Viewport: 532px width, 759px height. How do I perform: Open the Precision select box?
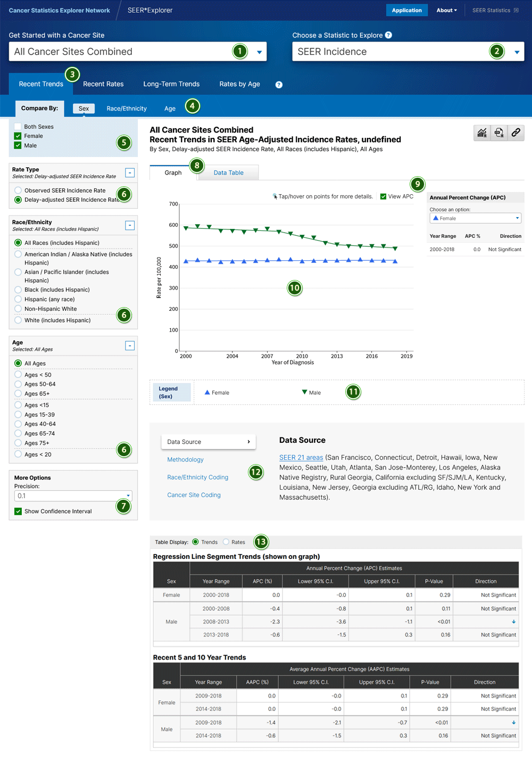[73, 496]
